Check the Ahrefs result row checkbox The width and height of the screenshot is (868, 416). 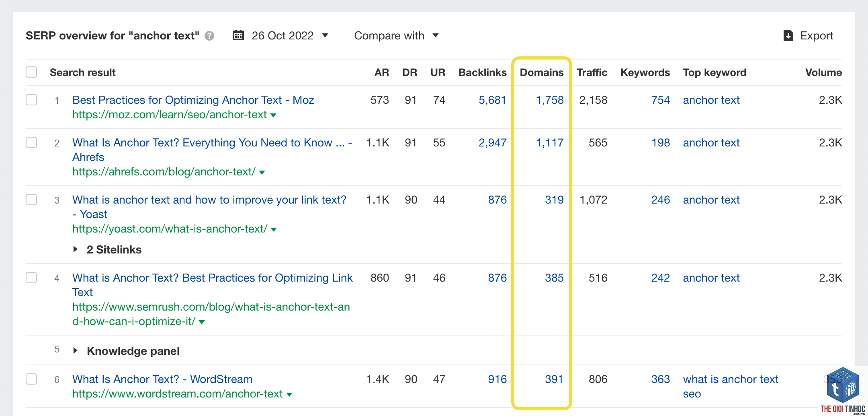click(31, 142)
